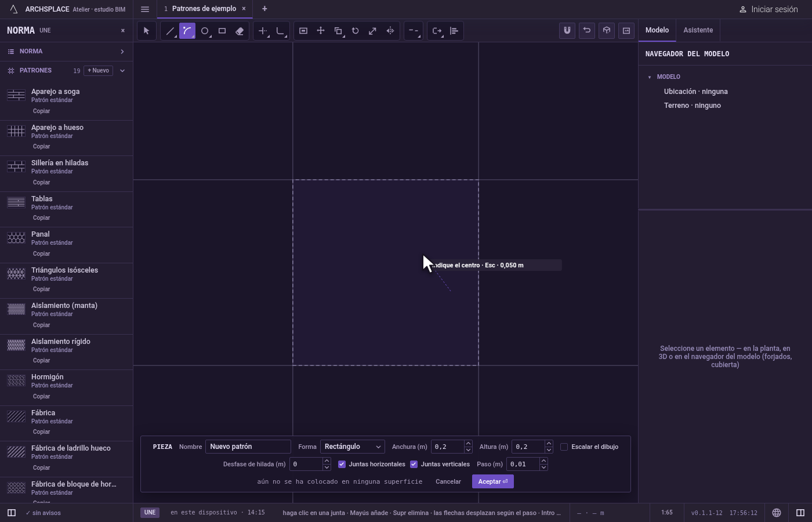The image size is (812, 522).
Task: Click the Cancelar button
Action: click(x=448, y=481)
